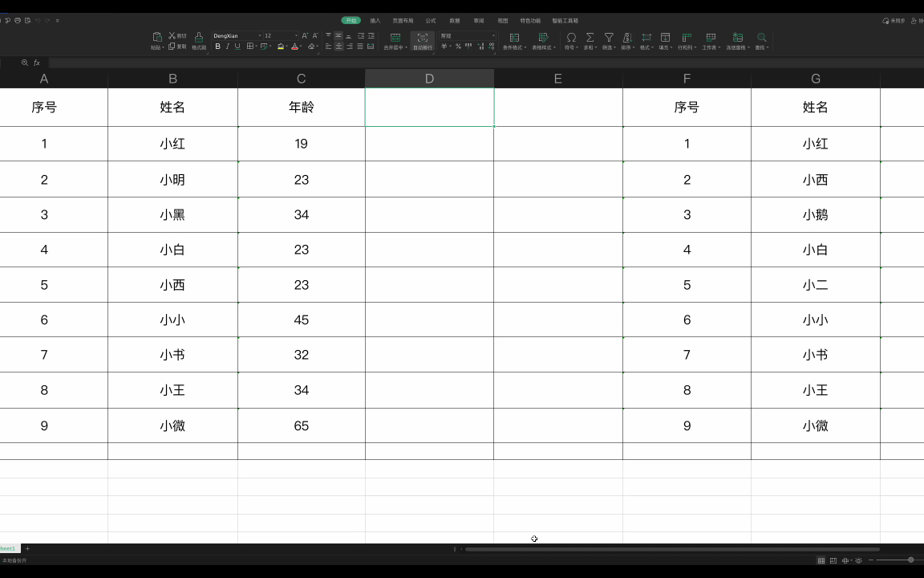924x578 pixels.
Task: Open the filter (筛选) tool
Action: [x=607, y=38]
